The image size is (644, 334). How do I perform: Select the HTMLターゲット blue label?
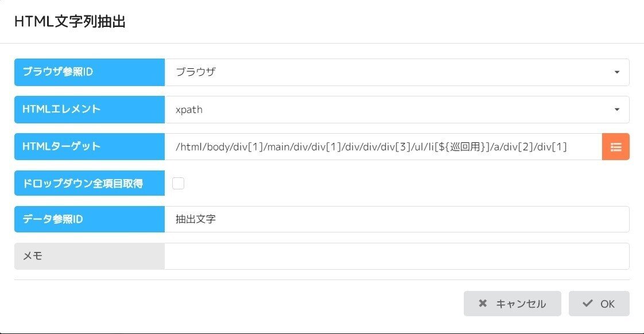tap(90, 147)
